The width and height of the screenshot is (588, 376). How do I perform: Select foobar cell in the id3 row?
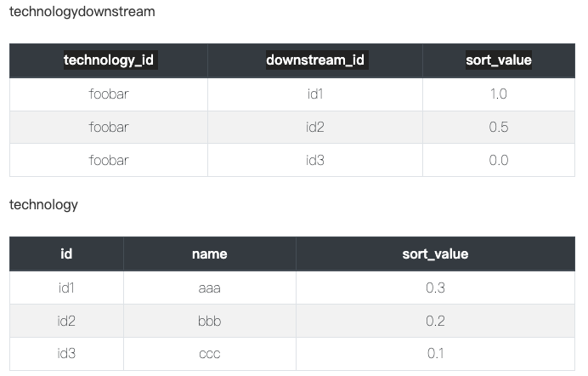click(109, 160)
